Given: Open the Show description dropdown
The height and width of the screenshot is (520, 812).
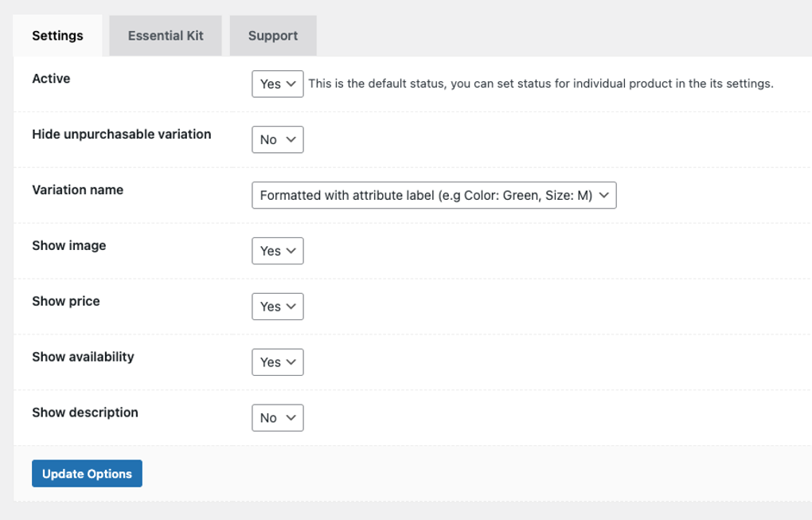Looking at the screenshot, I should click(x=277, y=417).
